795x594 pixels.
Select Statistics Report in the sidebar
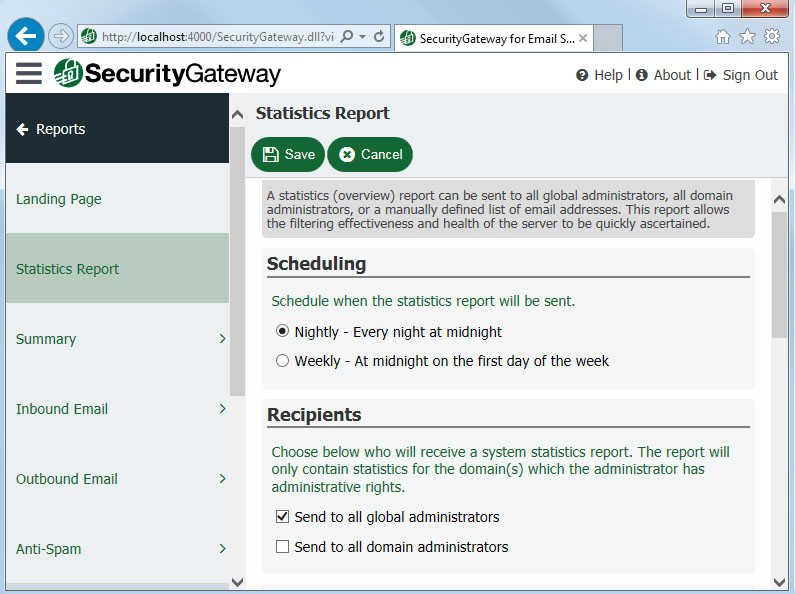point(117,268)
